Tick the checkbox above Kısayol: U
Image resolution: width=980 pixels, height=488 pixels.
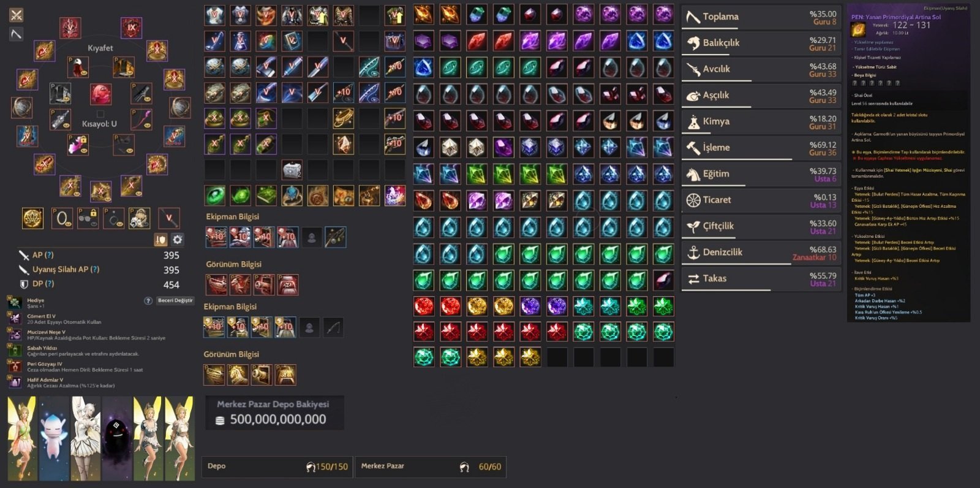coord(100,114)
